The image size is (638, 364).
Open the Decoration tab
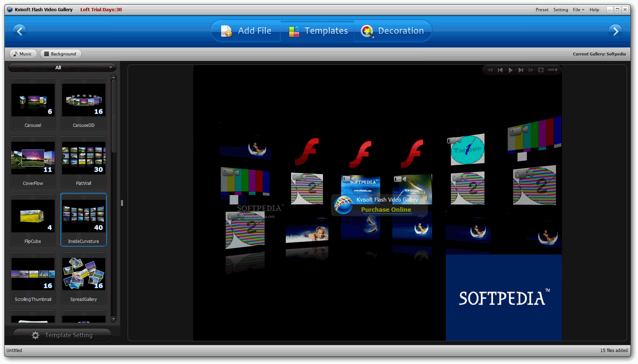[x=393, y=31]
